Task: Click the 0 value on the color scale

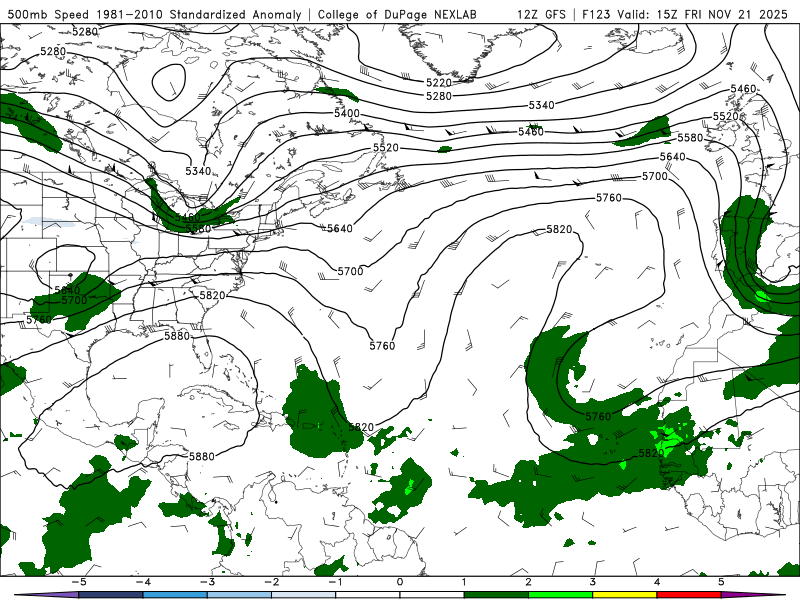Action: [x=400, y=582]
